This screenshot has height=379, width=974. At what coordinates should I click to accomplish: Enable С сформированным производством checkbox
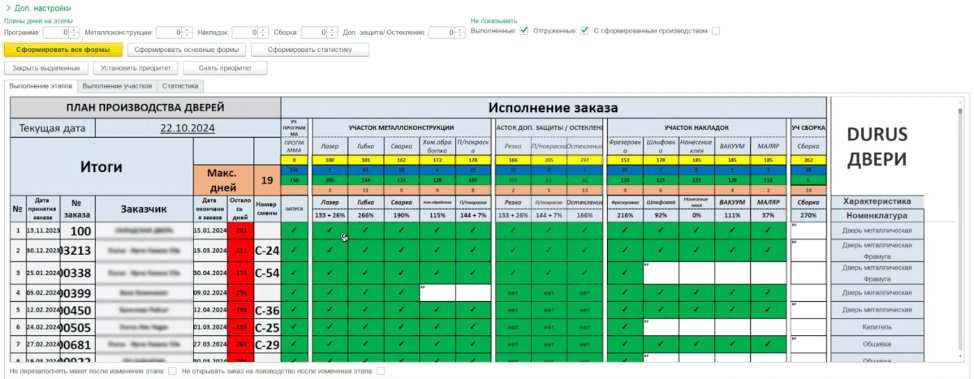click(716, 30)
